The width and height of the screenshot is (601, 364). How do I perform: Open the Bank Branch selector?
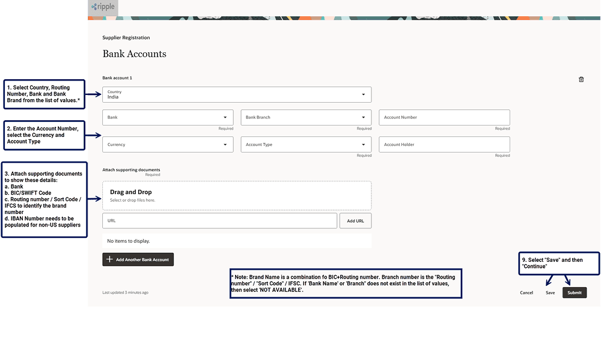coord(305,117)
